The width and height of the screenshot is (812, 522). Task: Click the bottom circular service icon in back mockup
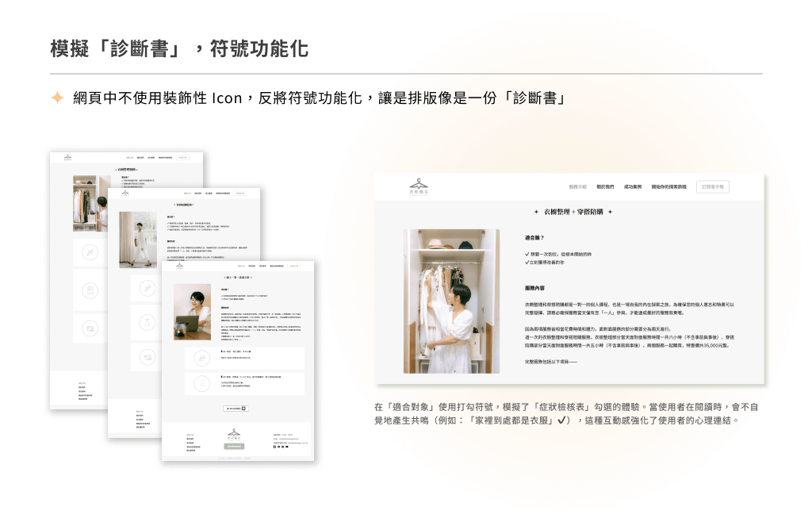click(x=91, y=328)
